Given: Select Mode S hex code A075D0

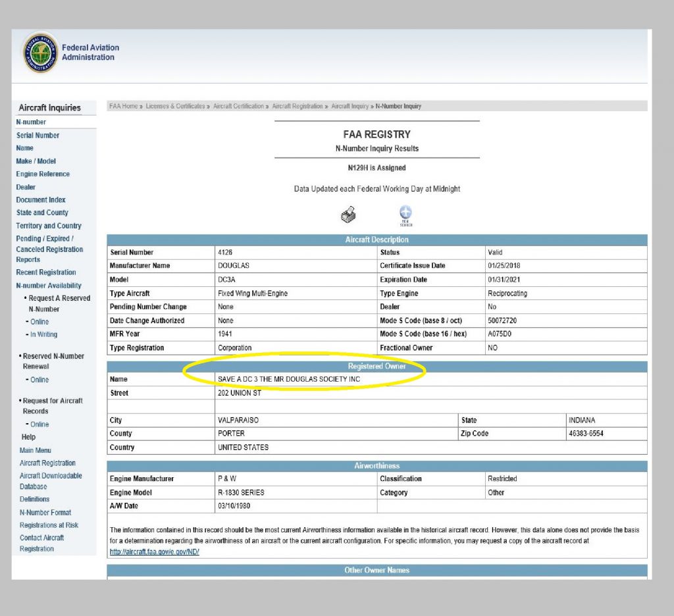Looking at the screenshot, I should (x=500, y=334).
